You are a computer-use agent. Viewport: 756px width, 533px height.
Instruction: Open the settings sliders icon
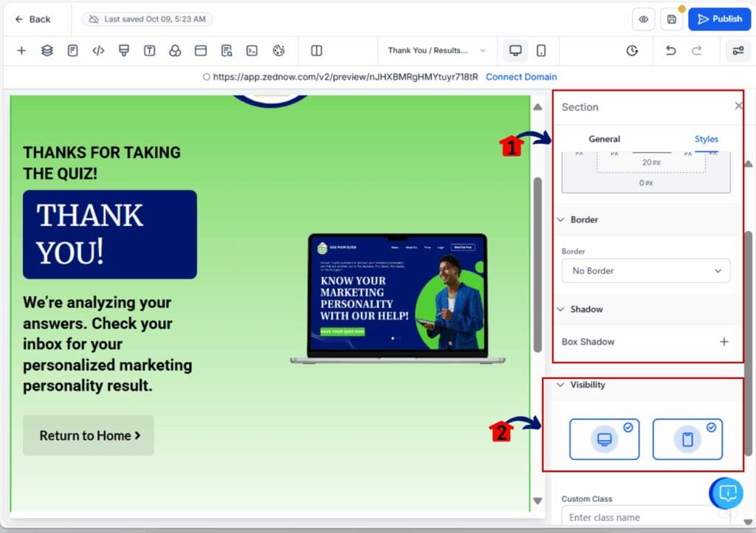coord(738,51)
